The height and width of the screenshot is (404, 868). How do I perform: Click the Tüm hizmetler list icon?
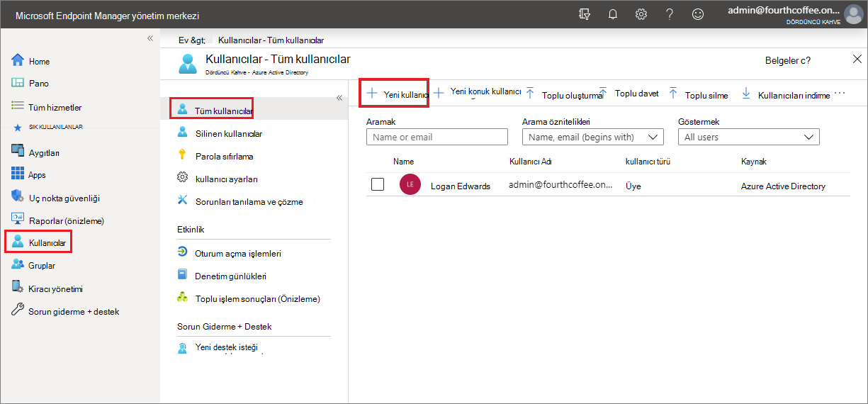coord(18,106)
